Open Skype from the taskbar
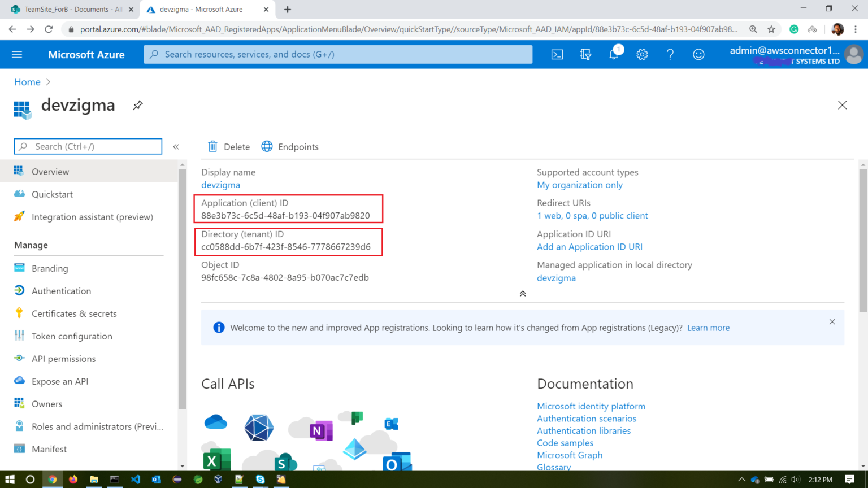Image resolution: width=868 pixels, height=488 pixels. [260, 480]
